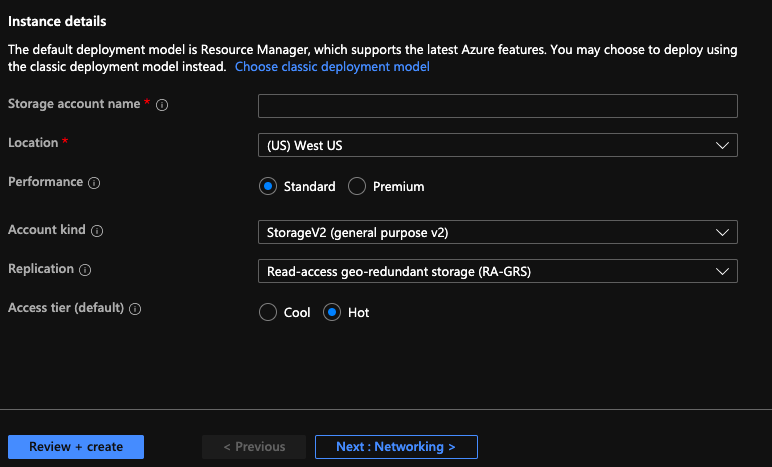The image size is (772, 467).
Task: Click the Account kind info icon
Action: [97, 231]
